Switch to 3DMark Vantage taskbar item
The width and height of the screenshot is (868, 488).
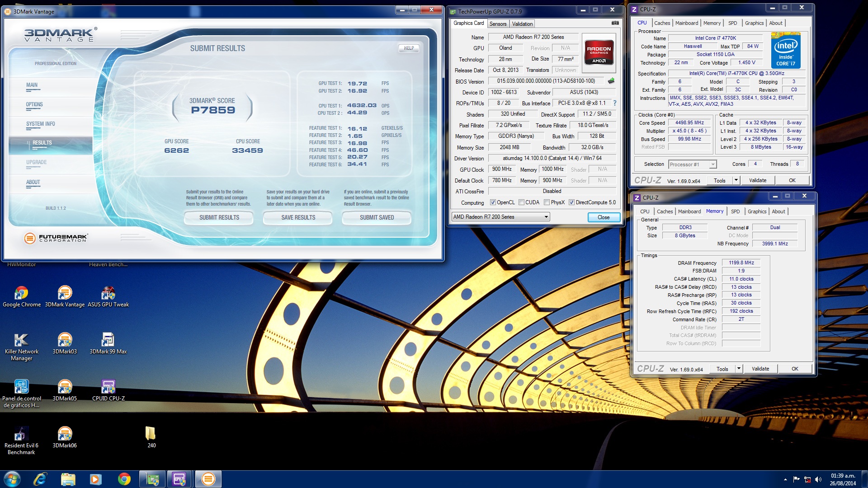point(208,479)
